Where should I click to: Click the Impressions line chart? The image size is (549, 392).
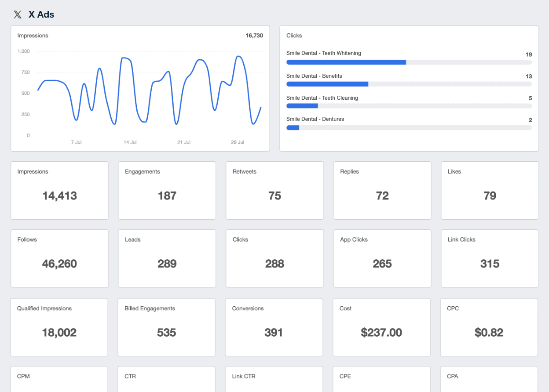click(x=149, y=91)
